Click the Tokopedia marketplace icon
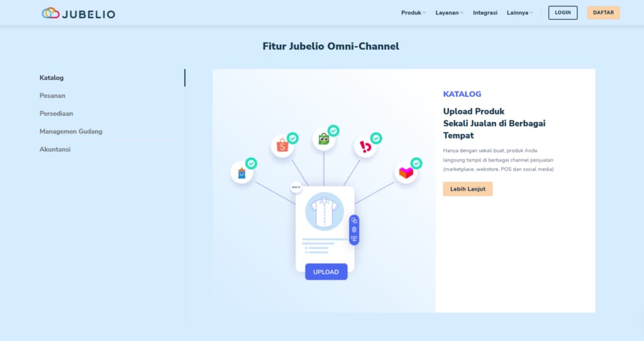 click(x=324, y=139)
